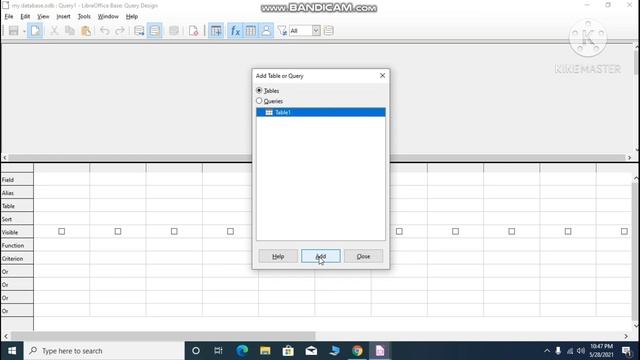Click Close button in dialog
Viewport: 640px width, 360px height.
tap(363, 256)
